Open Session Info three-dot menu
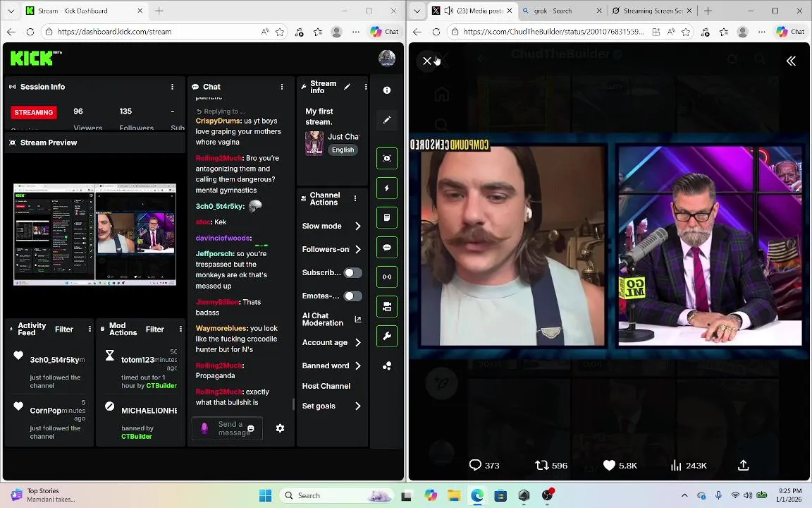 (x=173, y=87)
